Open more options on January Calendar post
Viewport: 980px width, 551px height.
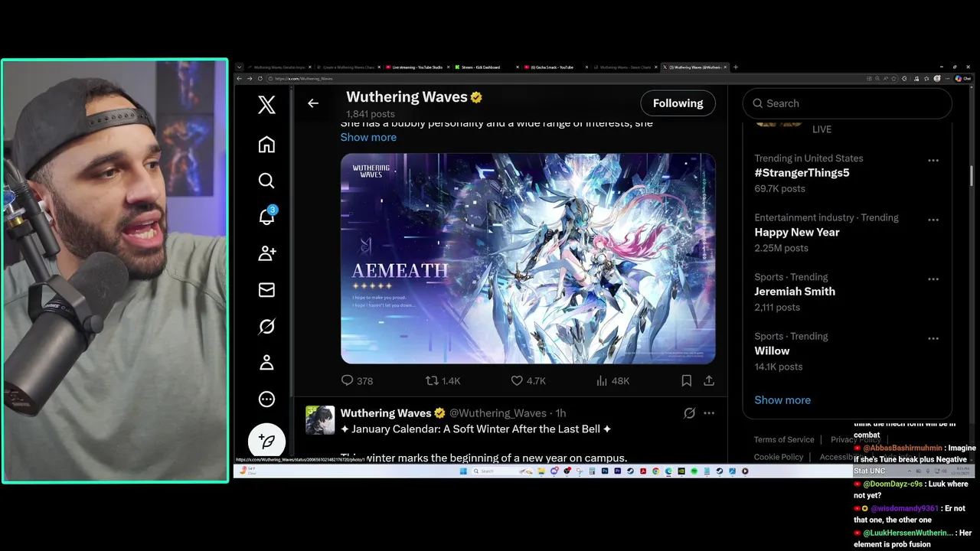click(709, 413)
